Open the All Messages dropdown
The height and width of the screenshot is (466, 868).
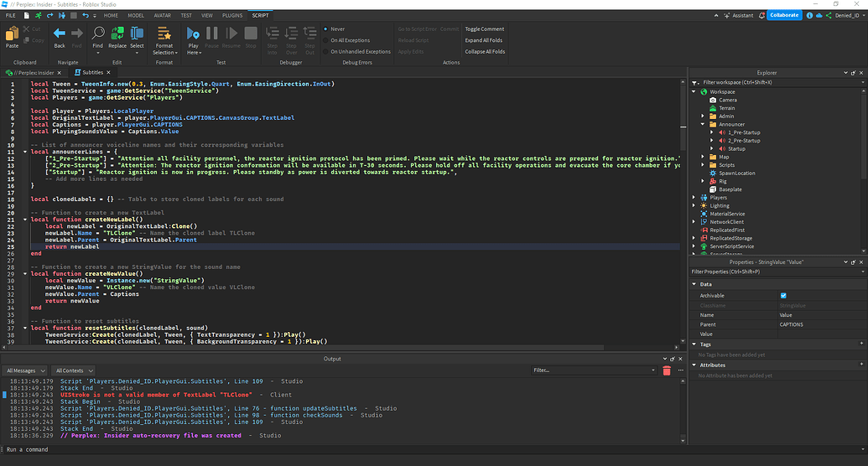click(x=25, y=370)
